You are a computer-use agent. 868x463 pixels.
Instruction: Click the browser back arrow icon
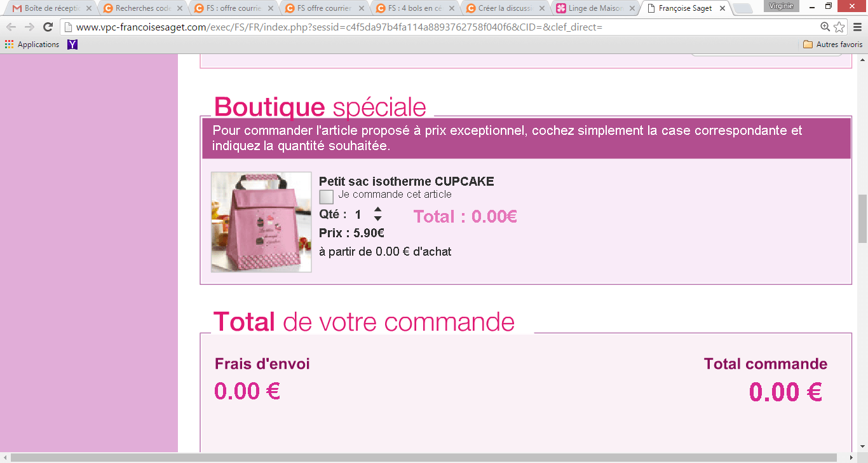(11, 27)
